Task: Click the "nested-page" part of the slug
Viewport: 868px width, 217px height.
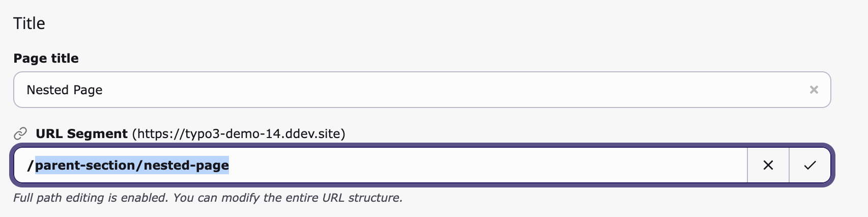Action: pyautogui.click(x=186, y=165)
